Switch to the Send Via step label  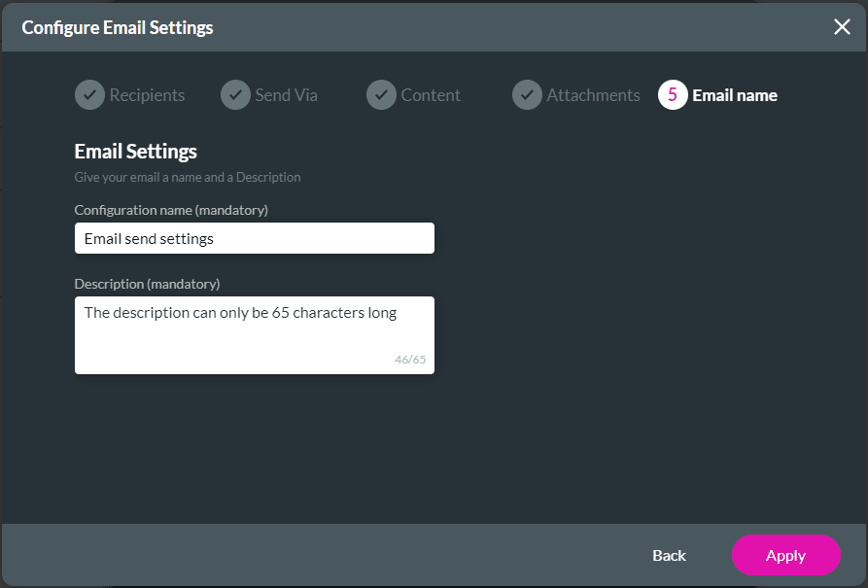coord(286,95)
